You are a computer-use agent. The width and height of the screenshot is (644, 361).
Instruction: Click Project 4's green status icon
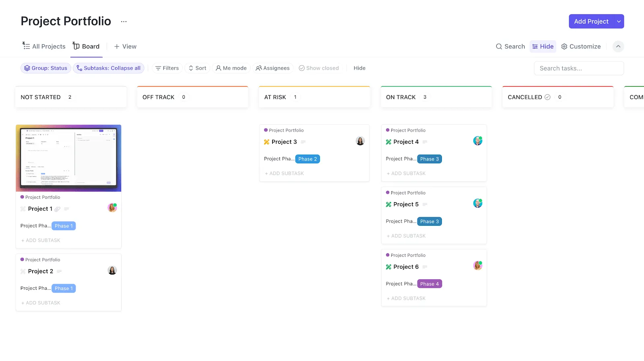tap(388, 142)
